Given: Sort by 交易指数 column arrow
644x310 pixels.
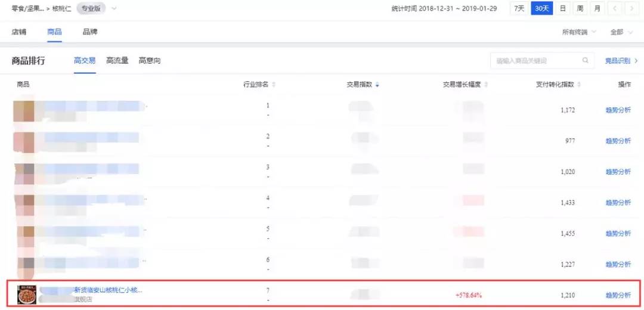Looking at the screenshot, I should tap(377, 85).
